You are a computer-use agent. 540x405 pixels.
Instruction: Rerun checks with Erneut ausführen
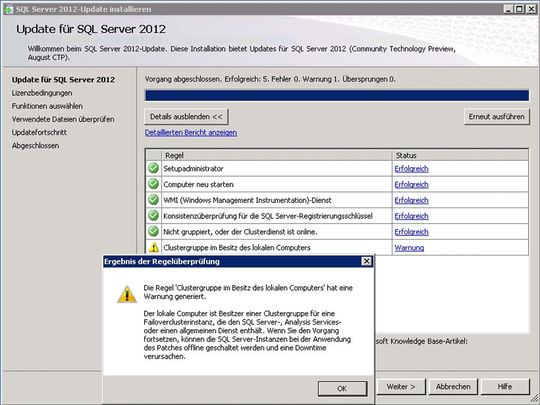point(496,117)
